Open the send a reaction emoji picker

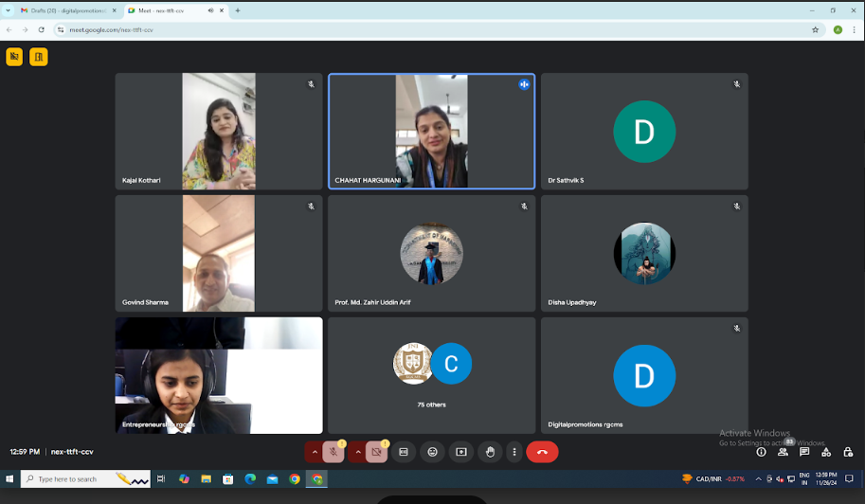433,452
